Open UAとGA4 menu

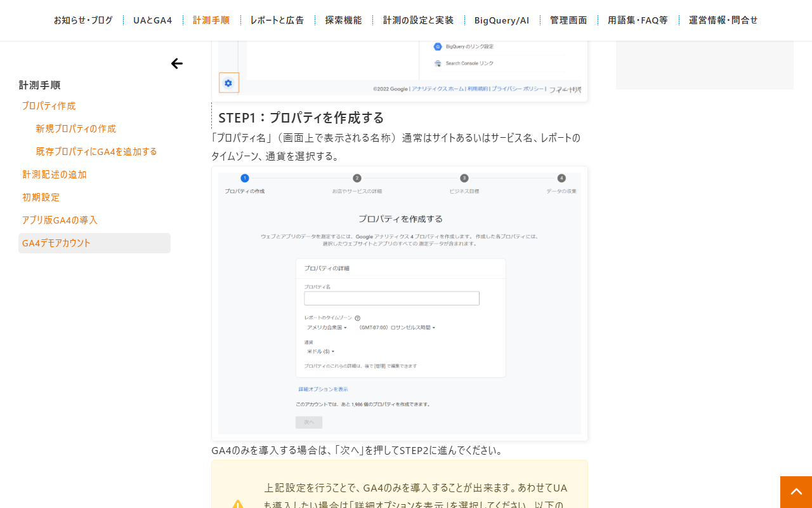(153, 20)
